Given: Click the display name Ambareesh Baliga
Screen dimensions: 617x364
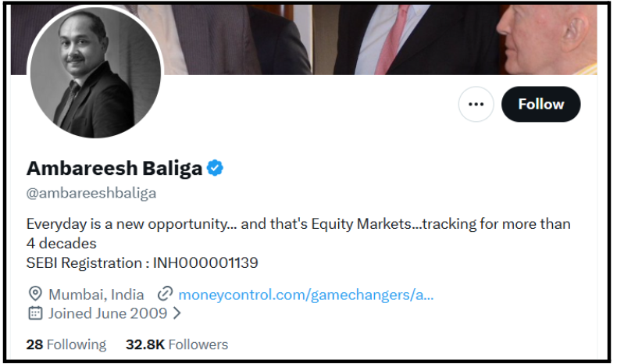Looking at the screenshot, I should 114,169.
